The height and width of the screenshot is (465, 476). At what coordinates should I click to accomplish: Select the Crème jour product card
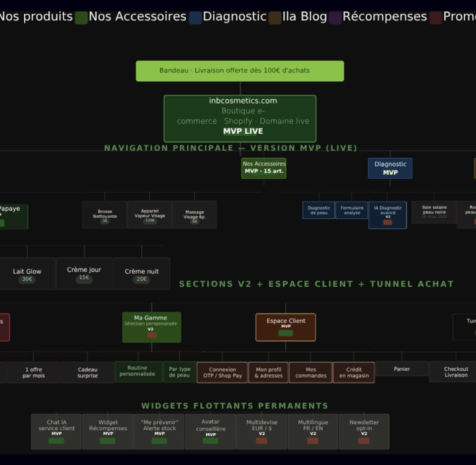pos(84,273)
